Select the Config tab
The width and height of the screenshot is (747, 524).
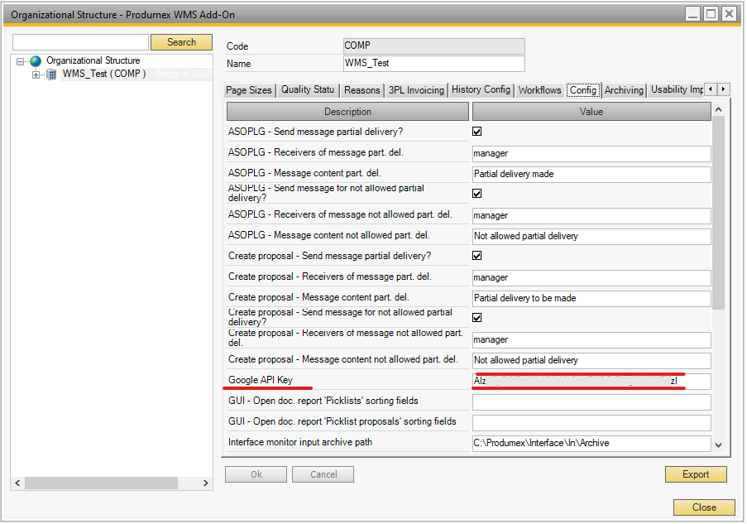[x=583, y=90]
